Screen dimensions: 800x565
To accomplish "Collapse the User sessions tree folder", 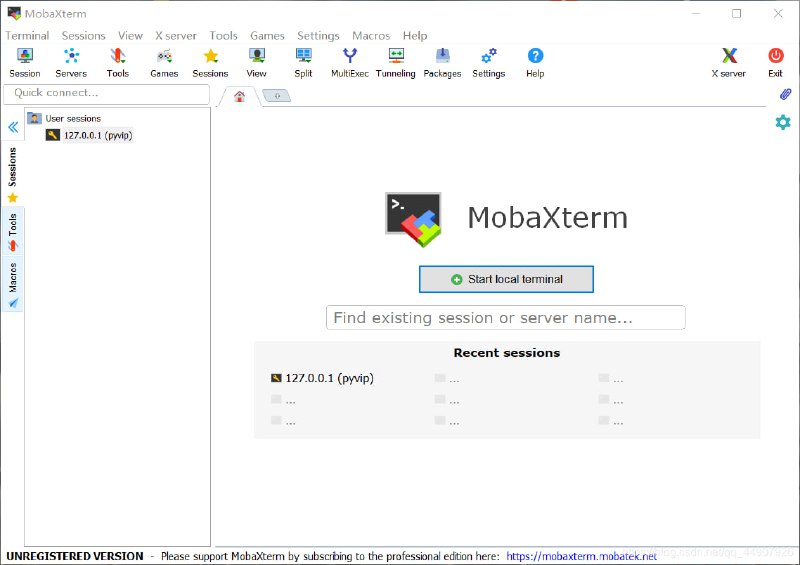I will click(x=35, y=119).
